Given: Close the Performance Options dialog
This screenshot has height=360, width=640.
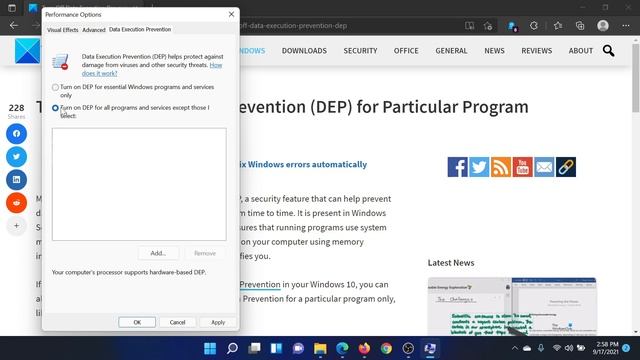Looking at the screenshot, I should click(x=231, y=14).
